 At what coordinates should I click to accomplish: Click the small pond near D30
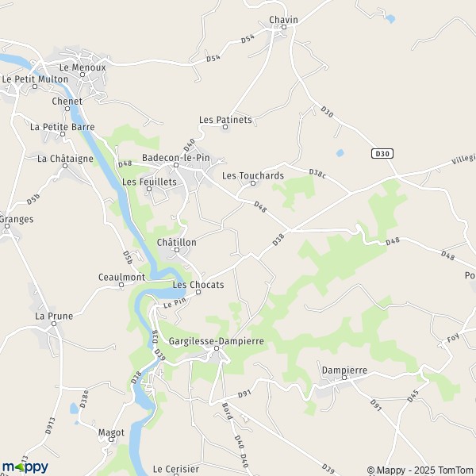[340, 152]
